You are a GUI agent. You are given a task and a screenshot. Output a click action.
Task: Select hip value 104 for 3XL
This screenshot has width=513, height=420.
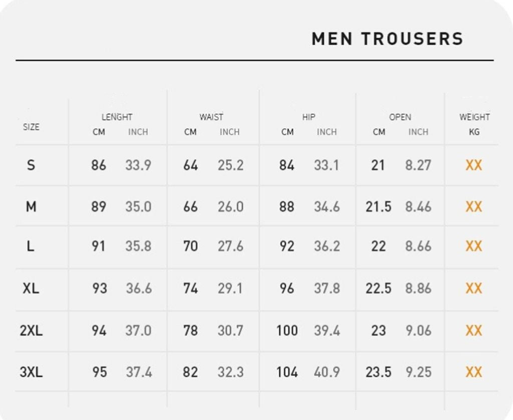click(287, 372)
